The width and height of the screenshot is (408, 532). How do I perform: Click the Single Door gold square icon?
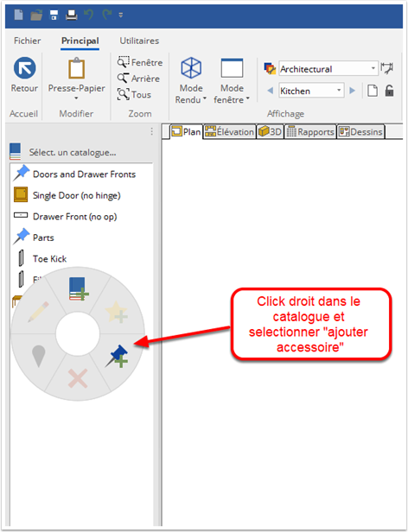click(21, 195)
